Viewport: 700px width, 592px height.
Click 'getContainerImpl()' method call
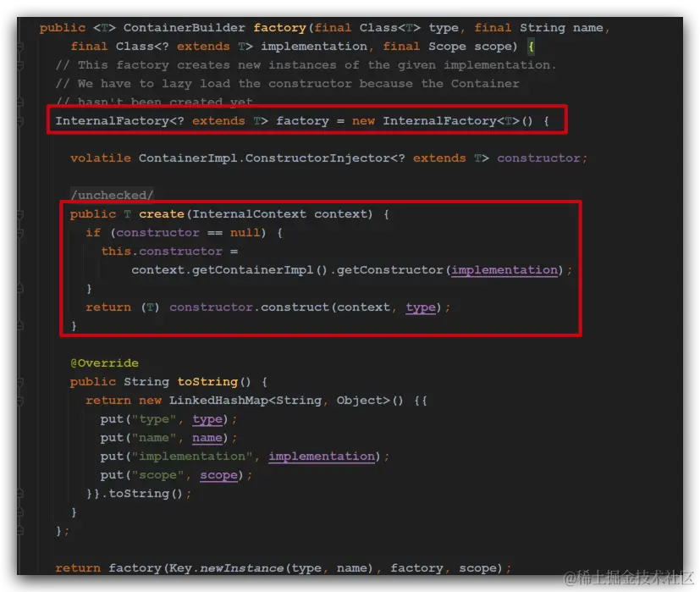tap(260, 270)
